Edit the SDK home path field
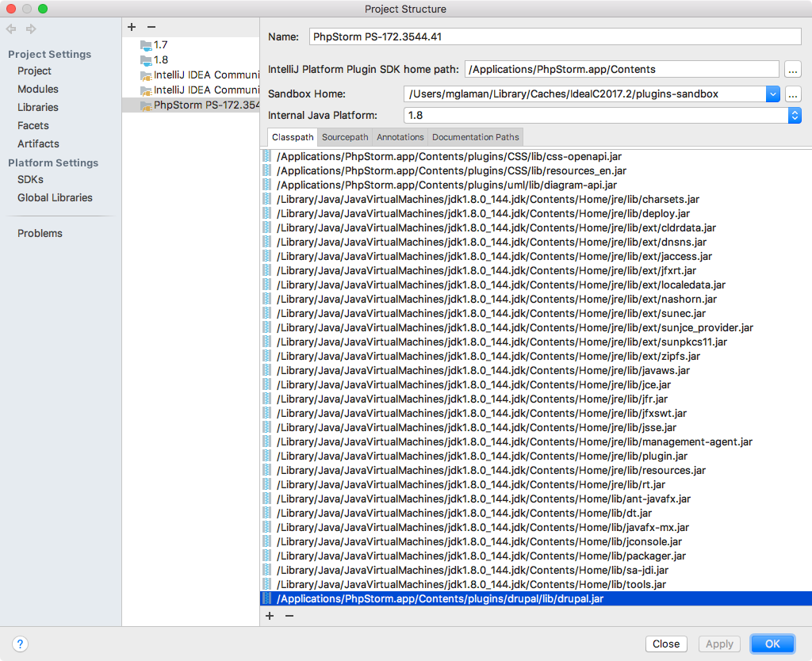Screen dimensions: 812x661 pyautogui.click(x=622, y=70)
